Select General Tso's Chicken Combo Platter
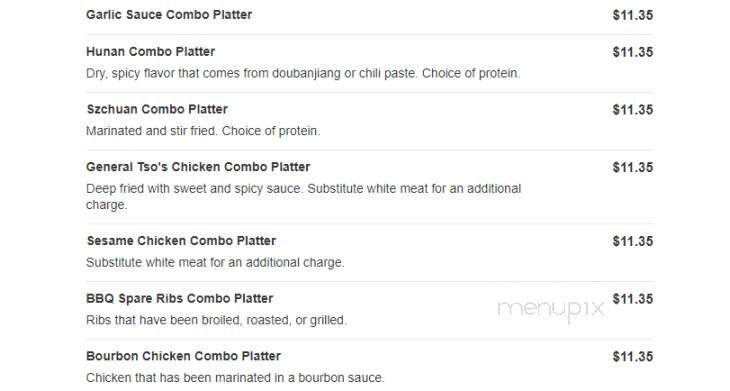Screen dimensions: 730x391 198,167
